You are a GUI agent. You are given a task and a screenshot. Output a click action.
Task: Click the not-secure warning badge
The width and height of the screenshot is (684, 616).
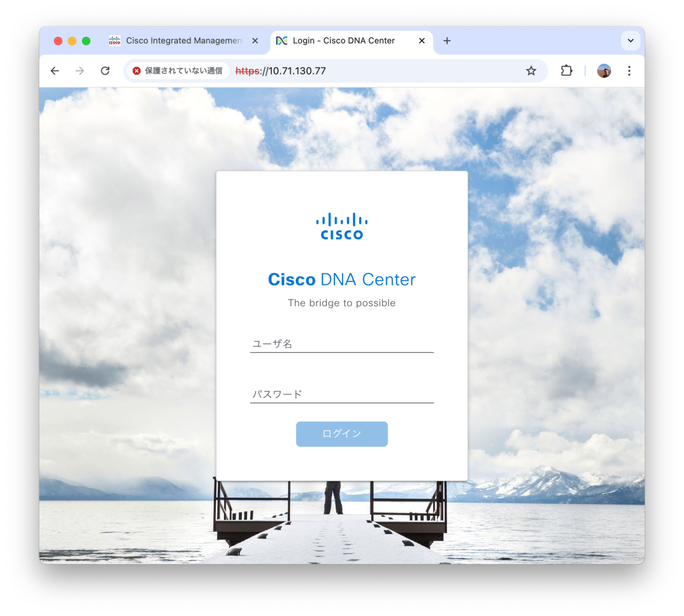[x=177, y=71]
